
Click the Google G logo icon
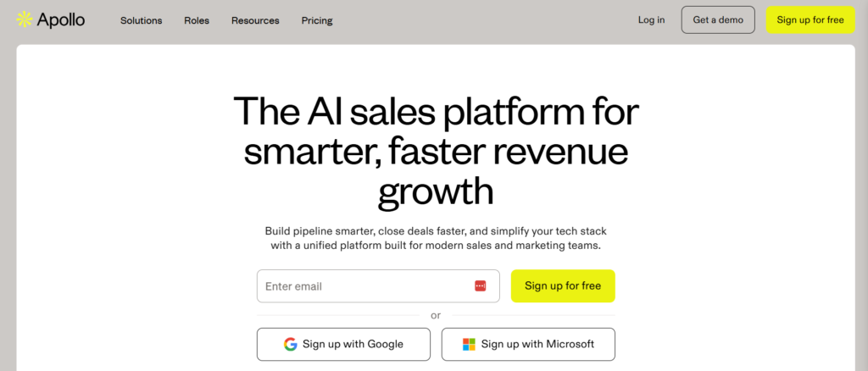pyautogui.click(x=291, y=344)
